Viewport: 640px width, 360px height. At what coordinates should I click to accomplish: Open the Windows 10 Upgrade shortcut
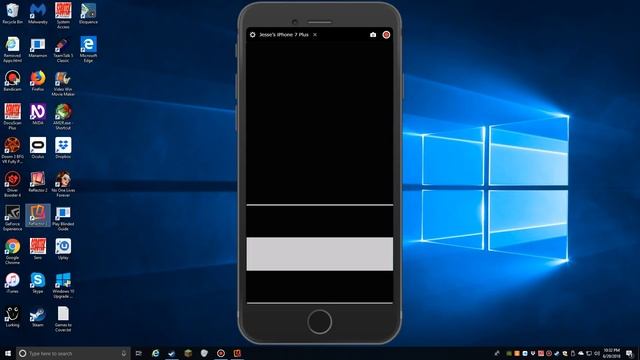tap(63, 285)
